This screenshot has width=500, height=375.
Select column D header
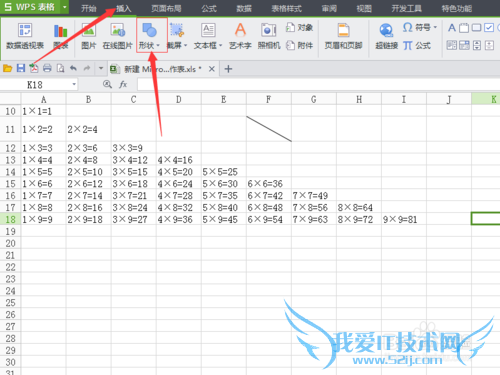pyautogui.click(x=179, y=99)
